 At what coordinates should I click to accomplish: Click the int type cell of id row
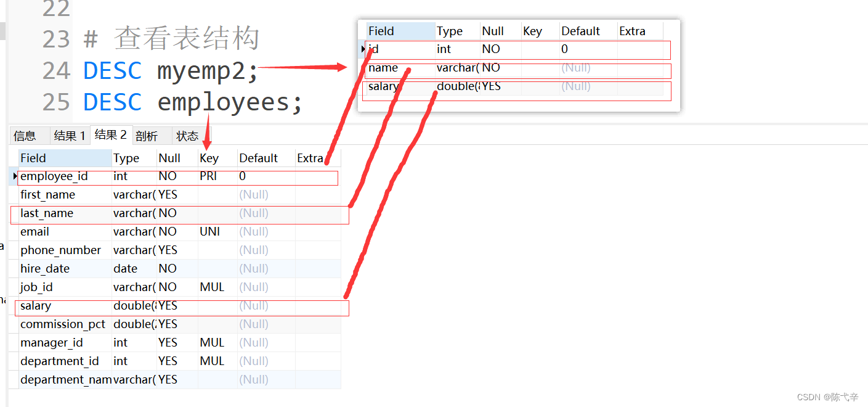click(x=457, y=49)
